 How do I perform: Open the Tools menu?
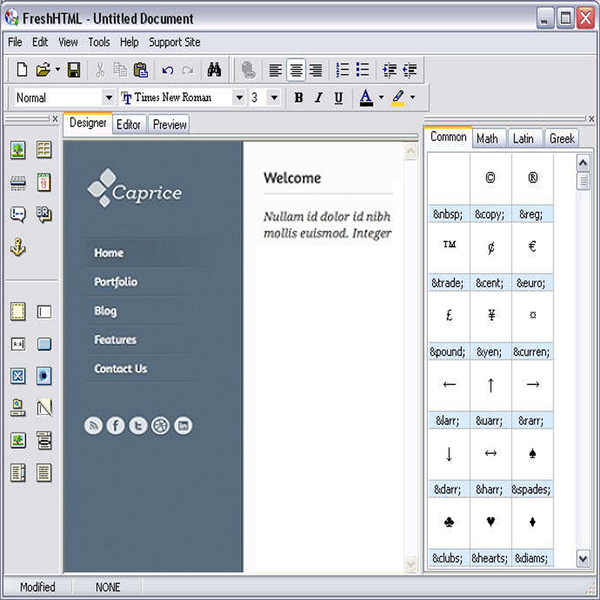[99, 42]
